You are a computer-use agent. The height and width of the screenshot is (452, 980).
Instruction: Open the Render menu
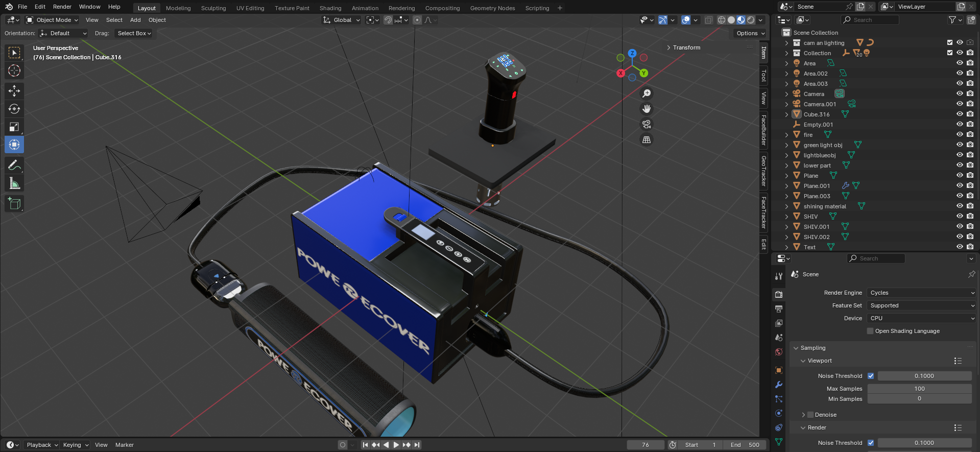(62, 7)
